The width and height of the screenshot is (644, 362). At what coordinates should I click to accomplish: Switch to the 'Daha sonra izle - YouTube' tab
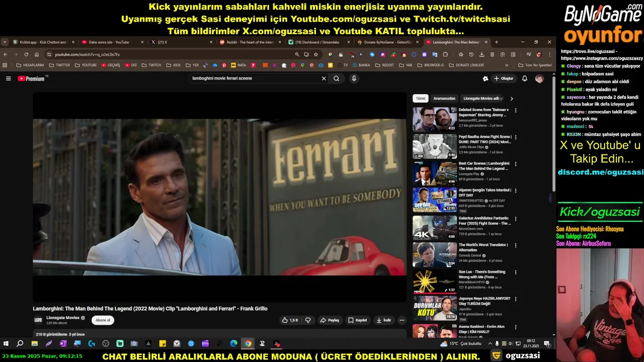tap(112, 42)
